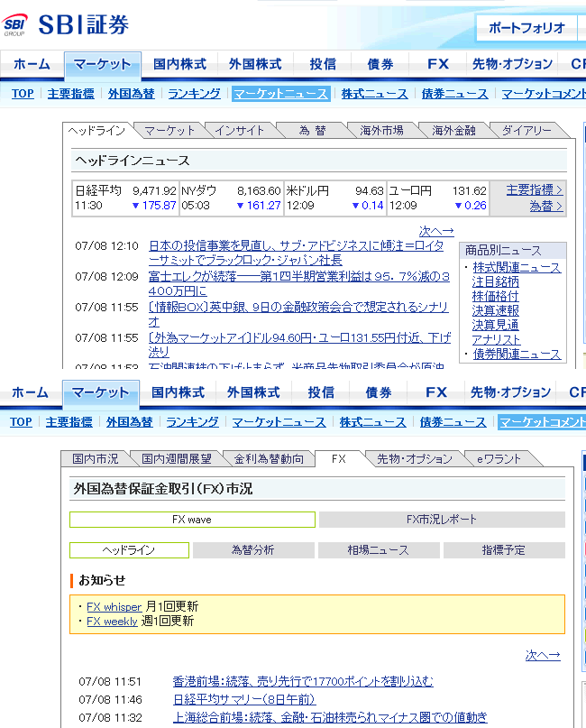Select the ヘッドライン button under FX wave
Viewport: 586px width, 728px height.
click(x=129, y=550)
